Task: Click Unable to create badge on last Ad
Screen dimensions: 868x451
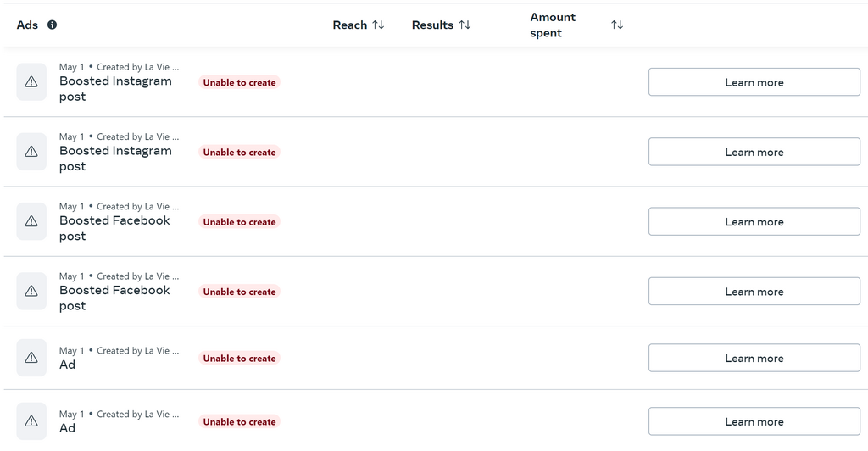Action: coord(239,421)
